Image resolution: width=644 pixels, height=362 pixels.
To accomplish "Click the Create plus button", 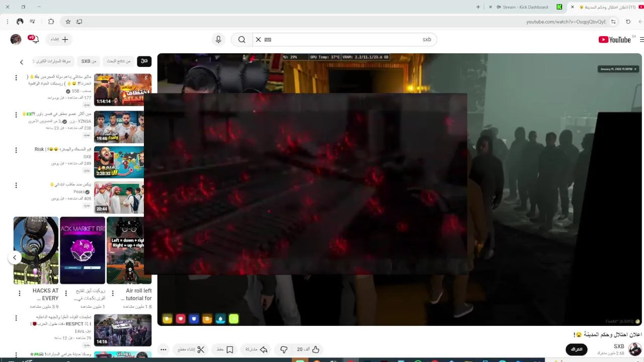I will tap(59, 39).
